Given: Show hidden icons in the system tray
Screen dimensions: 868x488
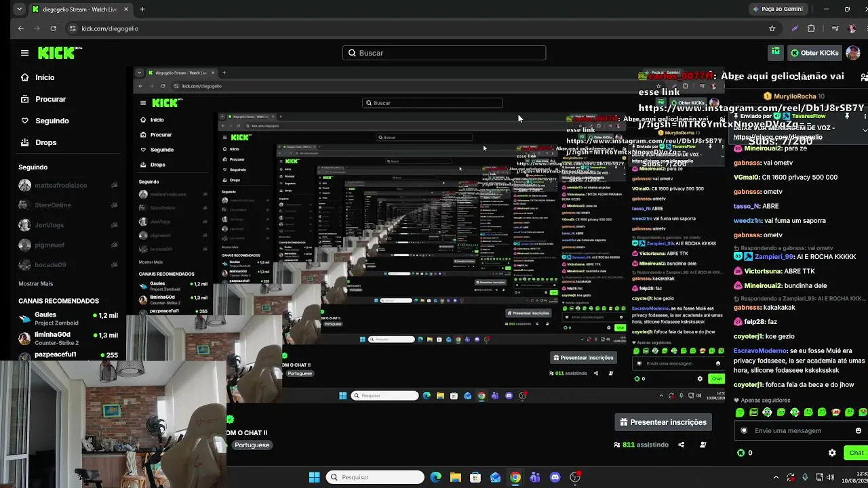Looking at the screenshot, I should coord(775,477).
